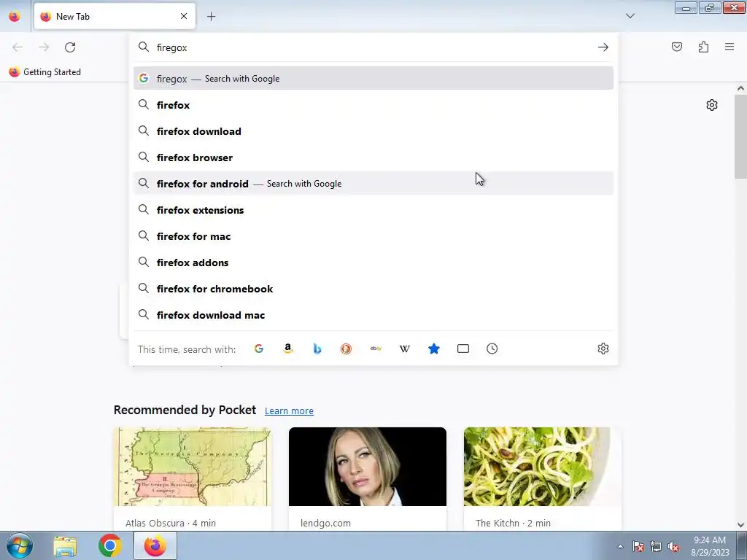Open muted volume tray icon
The width and height of the screenshot is (747, 560).
click(x=673, y=546)
